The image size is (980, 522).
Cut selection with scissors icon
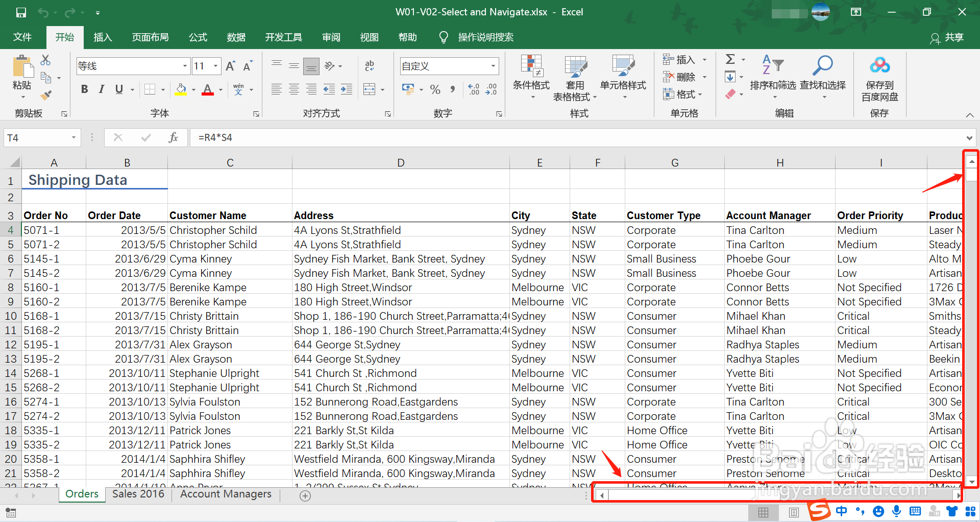(x=45, y=60)
